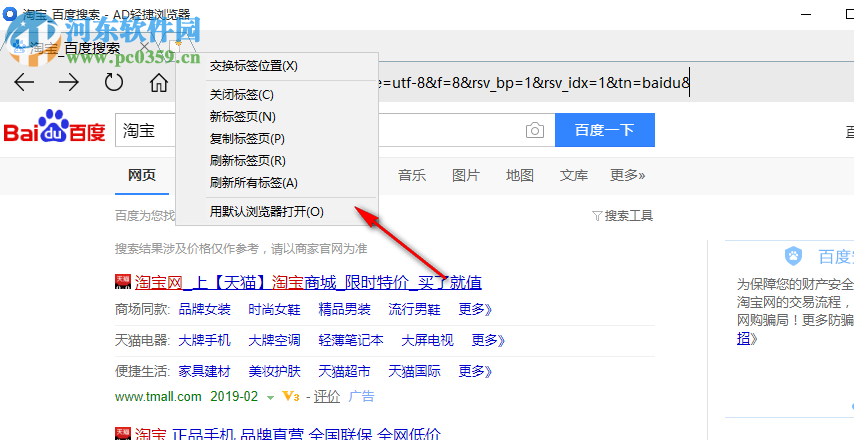Switch to the 地图 search tab
854x440 pixels.
pyautogui.click(x=520, y=175)
